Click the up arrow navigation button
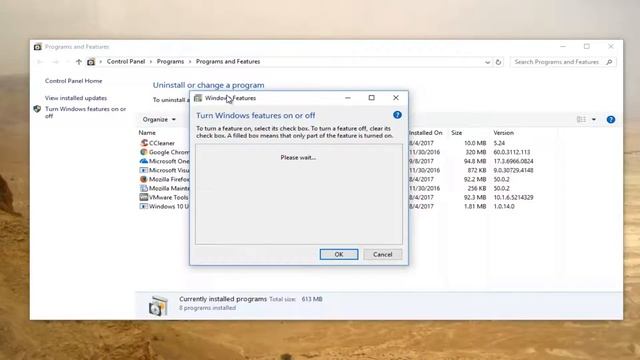 pos(79,62)
